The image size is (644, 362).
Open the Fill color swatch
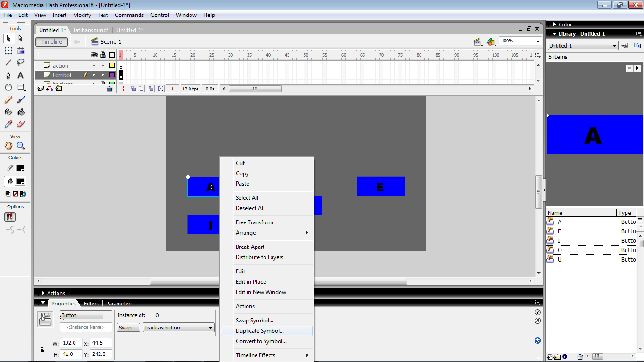(x=20, y=181)
